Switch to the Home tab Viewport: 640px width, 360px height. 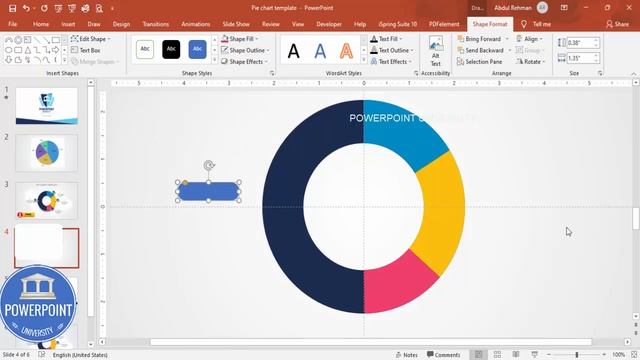(x=41, y=24)
